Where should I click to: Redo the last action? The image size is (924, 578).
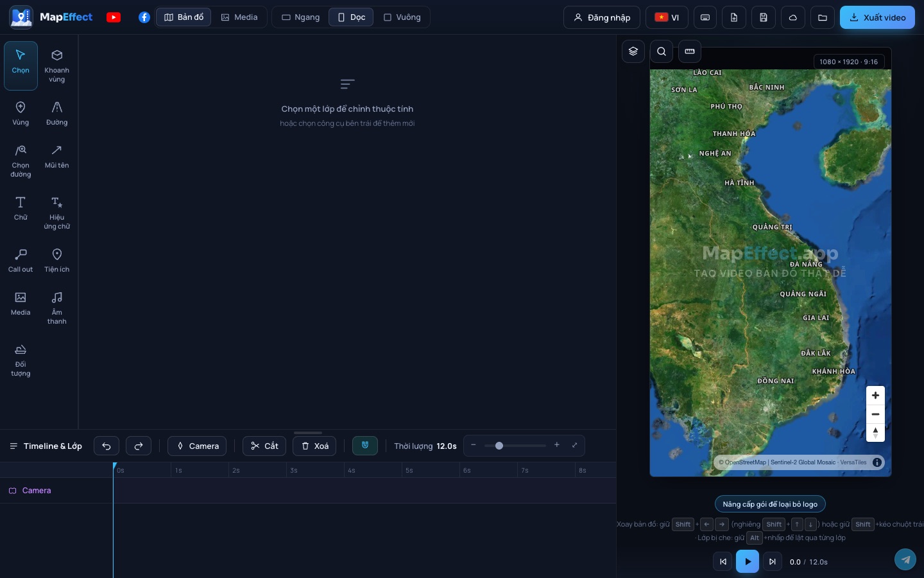click(x=139, y=446)
